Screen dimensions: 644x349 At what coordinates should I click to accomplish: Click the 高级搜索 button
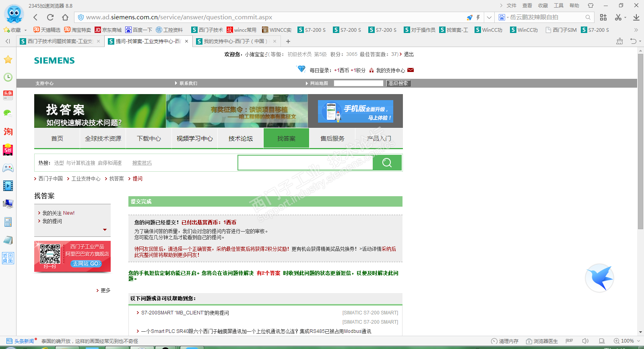(x=398, y=83)
